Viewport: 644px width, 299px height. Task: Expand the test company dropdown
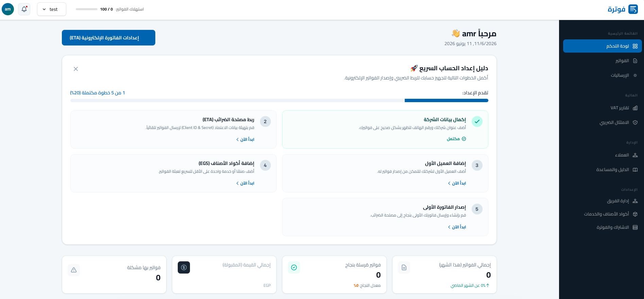click(x=52, y=9)
